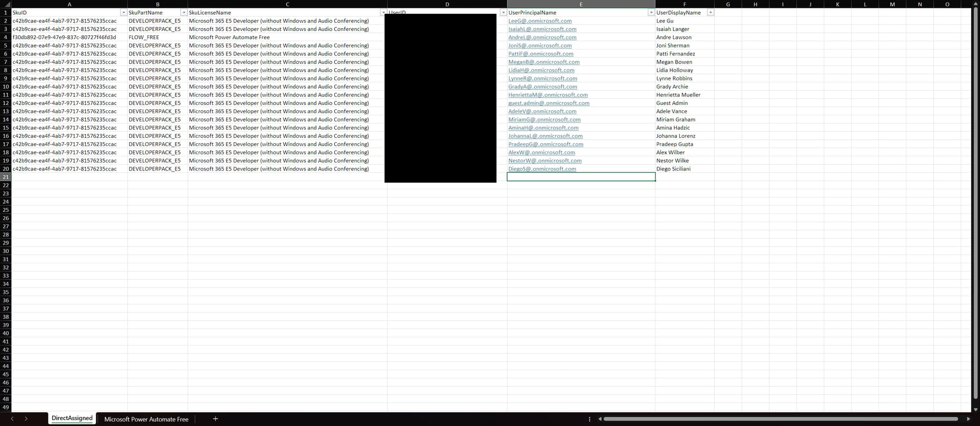Screen dimensions: 980x426
Task: Open the SkuPartName filter dropdown
Action: 184,13
